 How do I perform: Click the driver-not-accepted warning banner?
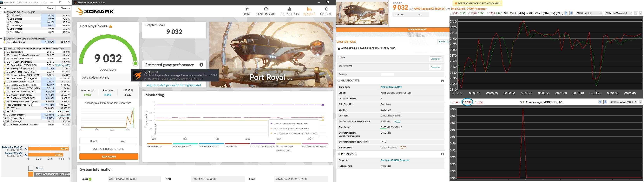pyautogui.click(x=477, y=3)
